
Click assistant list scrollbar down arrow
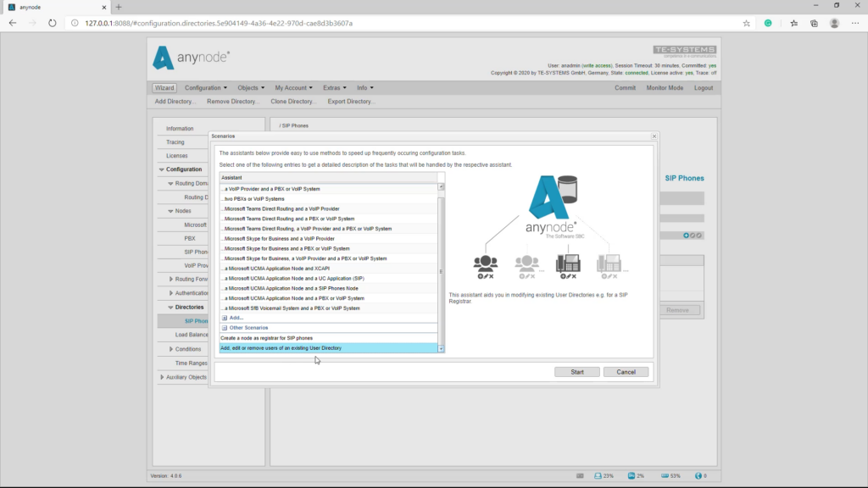coord(441,349)
